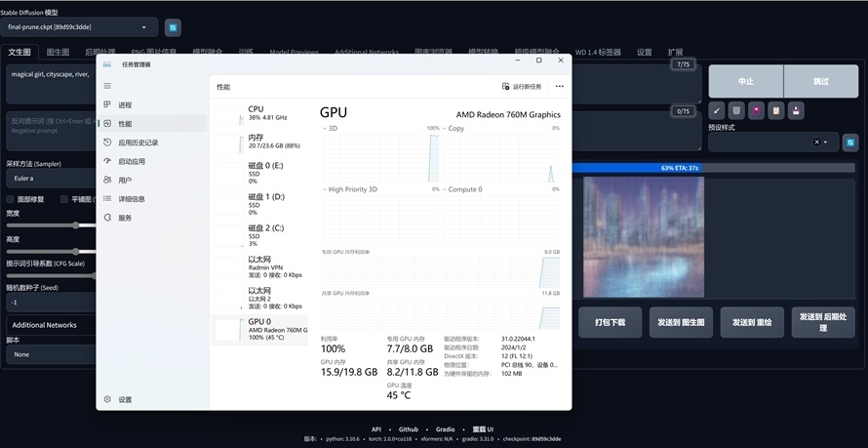Toggle Task Manager hamburger navigation menu

pos(107,86)
